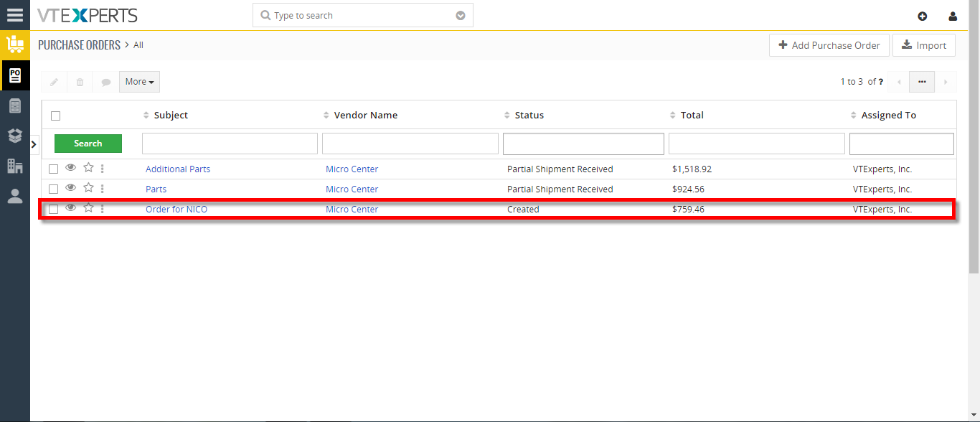This screenshot has width=980, height=422.
Task: Sort by Vendor Name column
Action: (x=360, y=116)
